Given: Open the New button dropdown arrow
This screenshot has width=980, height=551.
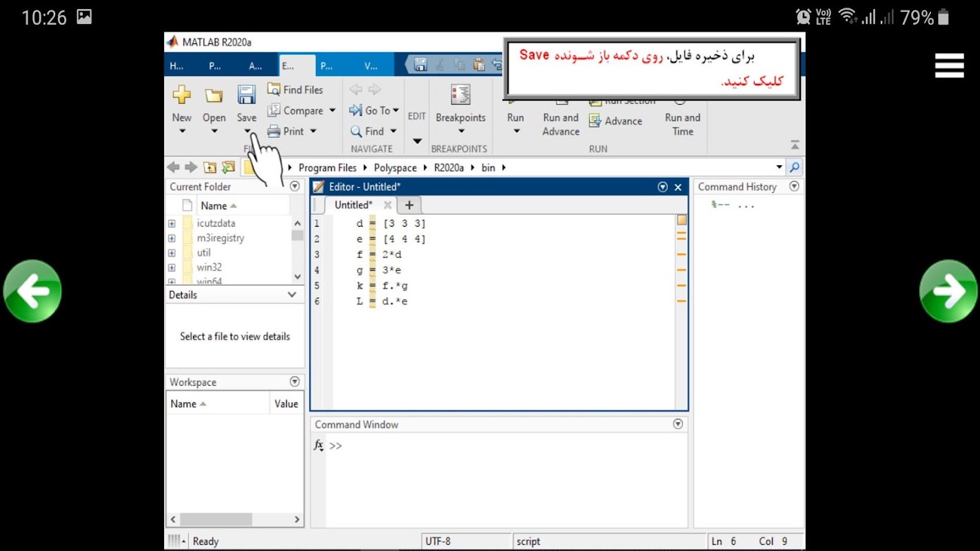Looking at the screenshot, I should tap(182, 131).
